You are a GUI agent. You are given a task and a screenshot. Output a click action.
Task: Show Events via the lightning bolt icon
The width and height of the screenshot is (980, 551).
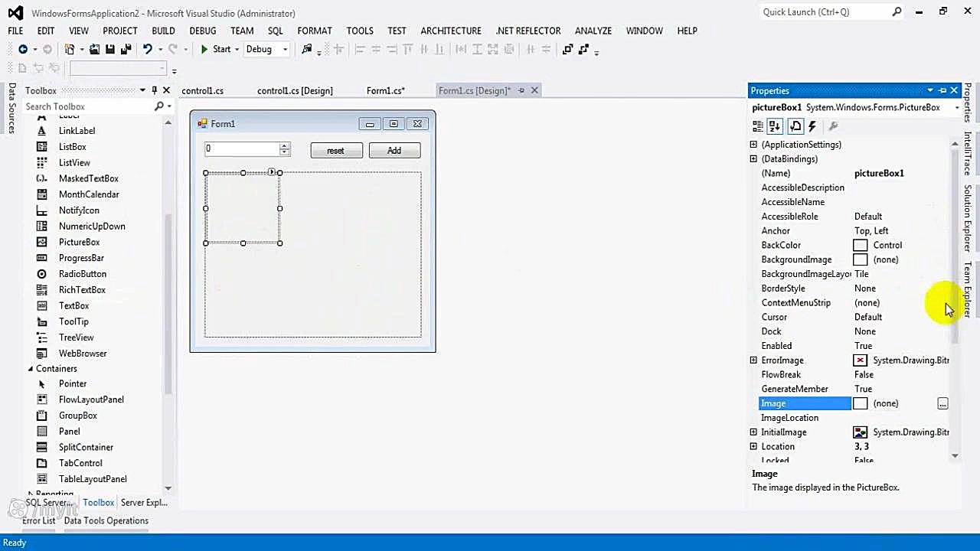click(812, 126)
